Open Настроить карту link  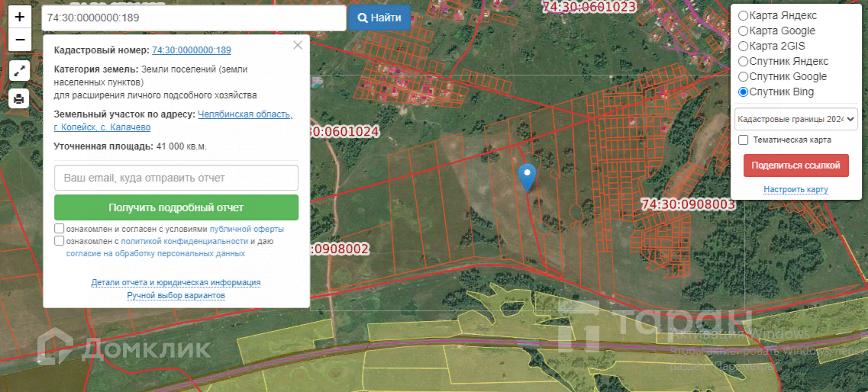point(796,190)
